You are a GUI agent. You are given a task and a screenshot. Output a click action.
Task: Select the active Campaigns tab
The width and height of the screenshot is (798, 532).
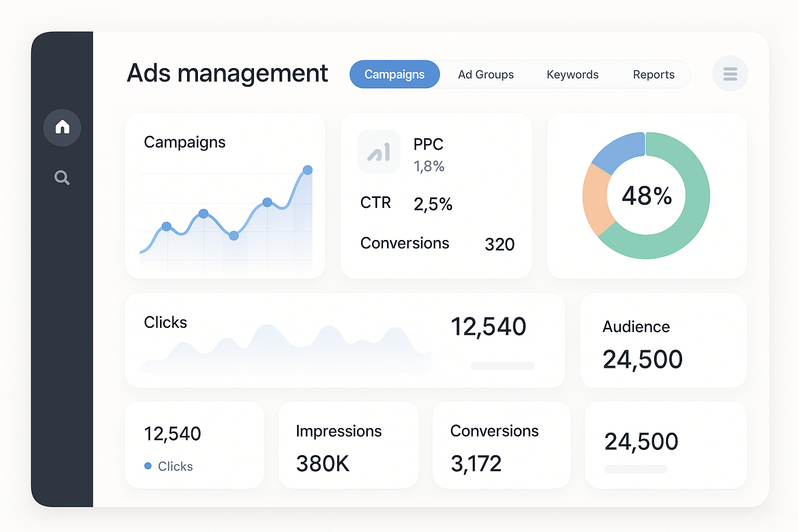394,74
